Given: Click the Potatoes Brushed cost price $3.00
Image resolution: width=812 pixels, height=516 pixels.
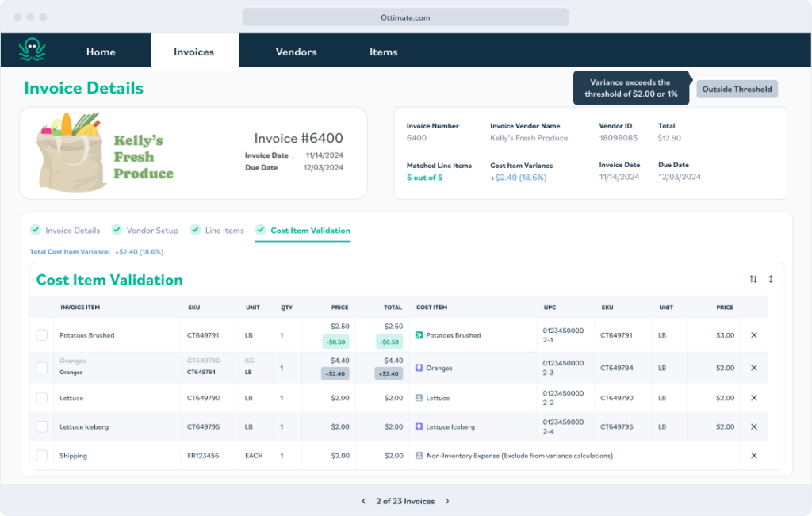Looking at the screenshot, I should 725,335.
